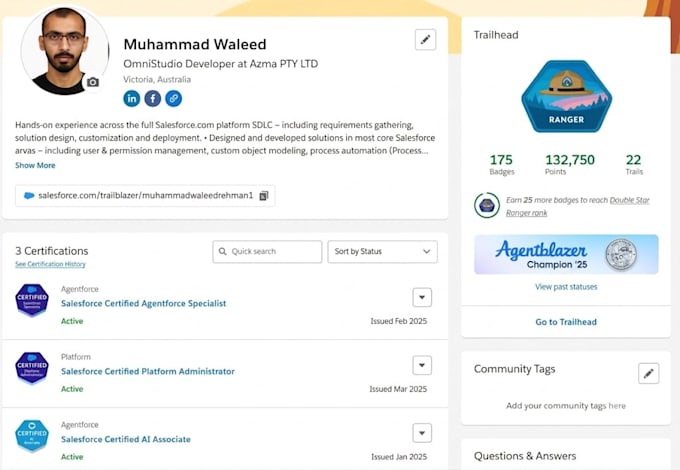The height and width of the screenshot is (470, 680).
Task: Open the LinkedIn profile icon
Action: [131, 98]
